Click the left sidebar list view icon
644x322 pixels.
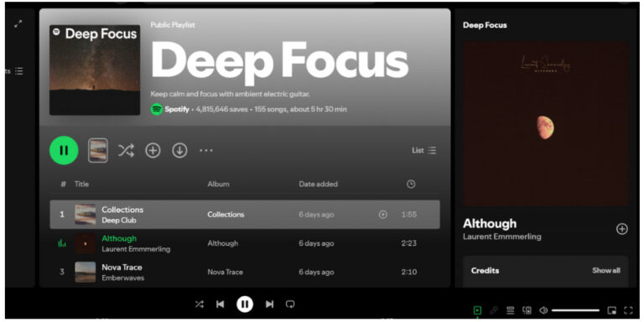coord(19,71)
